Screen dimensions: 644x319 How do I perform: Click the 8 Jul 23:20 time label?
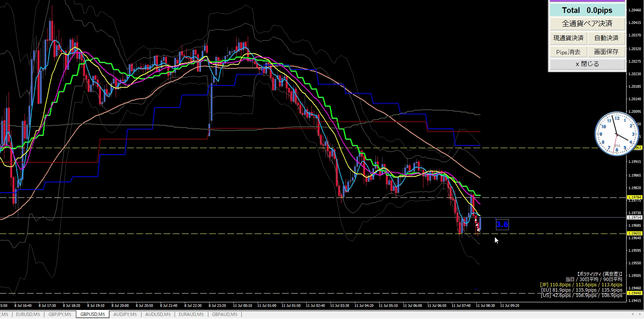(x=217, y=305)
